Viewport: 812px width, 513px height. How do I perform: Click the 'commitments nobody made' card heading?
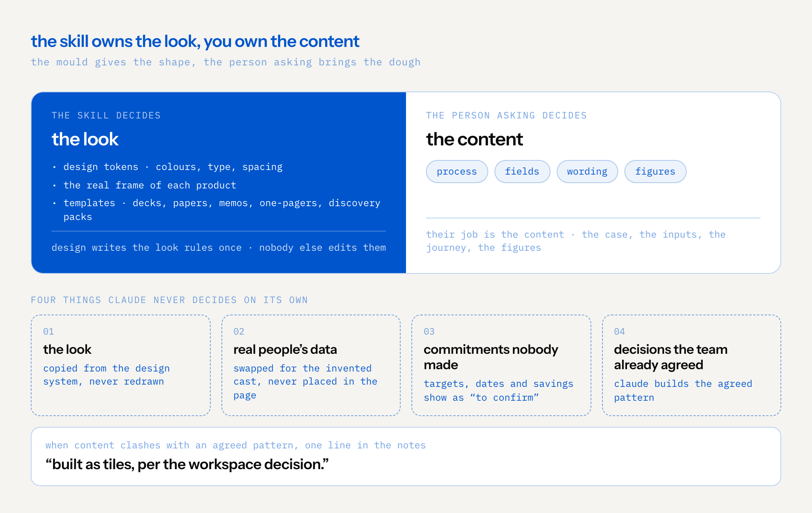[x=491, y=357]
